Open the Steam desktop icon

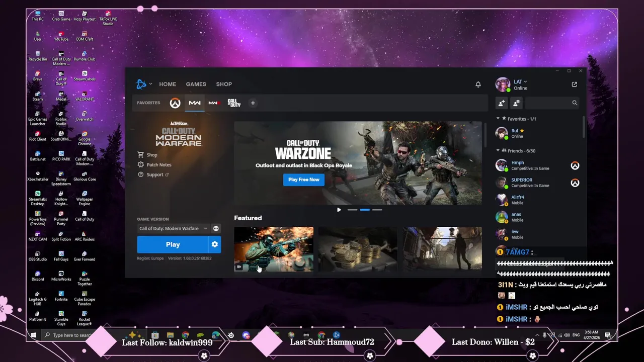(x=38, y=96)
